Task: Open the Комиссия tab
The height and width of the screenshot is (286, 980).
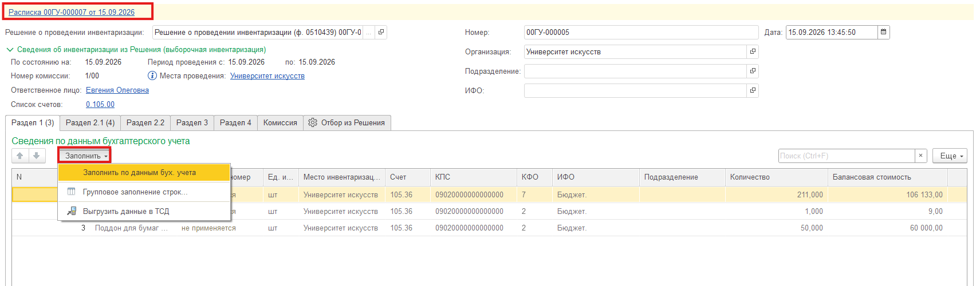Action: [280, 122]
